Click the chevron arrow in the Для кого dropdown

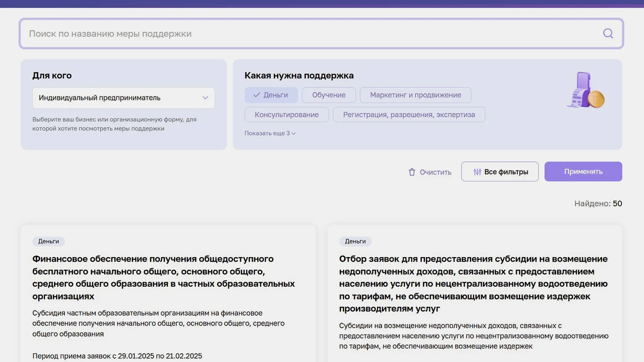pos(205,98)
